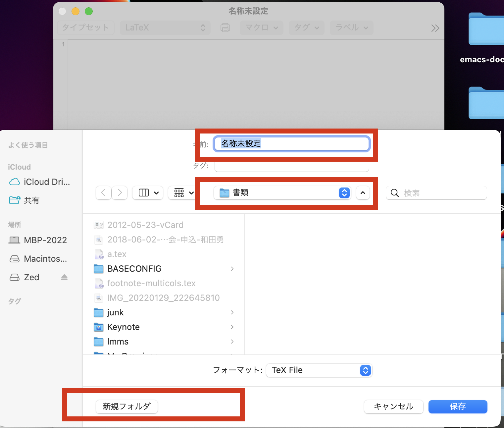
Task: Expand the junk folder chevron
Action: pyautogui.click(x=232, y=312)
